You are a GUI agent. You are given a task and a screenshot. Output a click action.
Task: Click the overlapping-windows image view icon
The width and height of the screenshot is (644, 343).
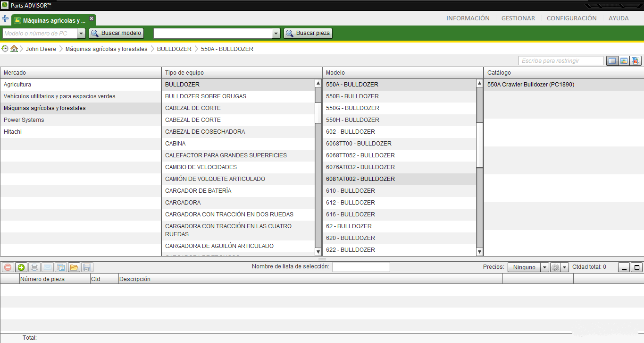636,60
